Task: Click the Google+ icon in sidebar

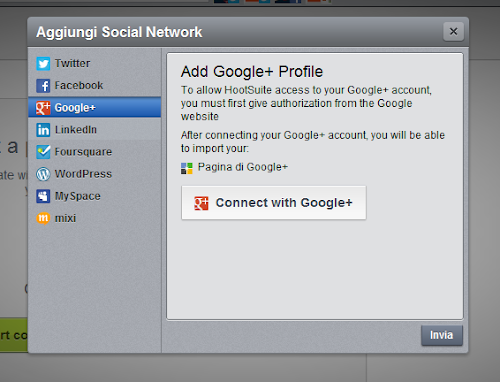Action: pyautogui.click(x=43, y=108)
